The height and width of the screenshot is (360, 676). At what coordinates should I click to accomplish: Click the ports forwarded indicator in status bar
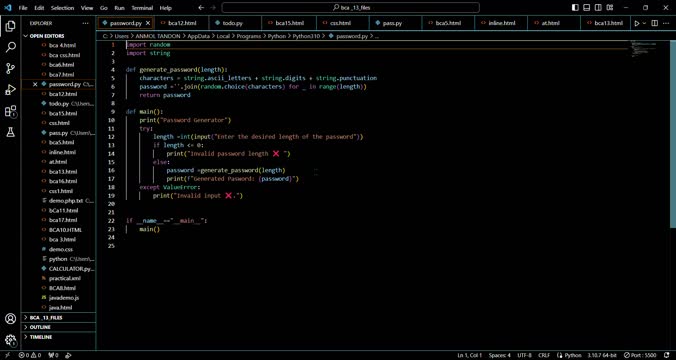tap(53, 356)
